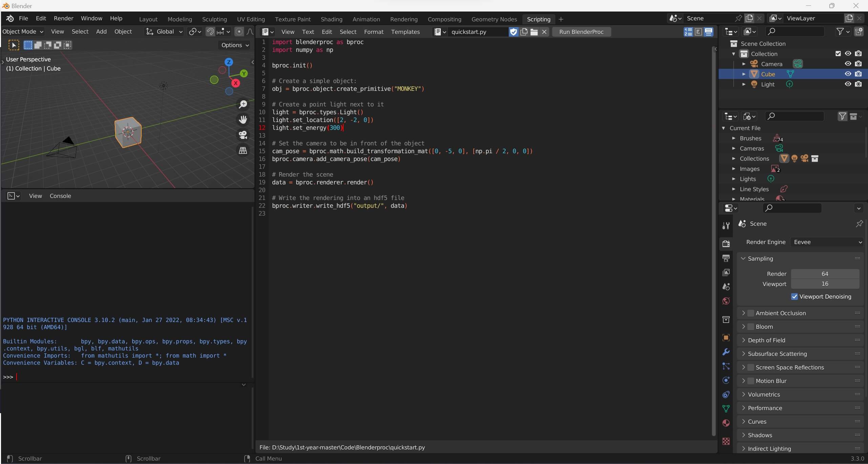Enable the Bloom checkbox

coord(751,327)
